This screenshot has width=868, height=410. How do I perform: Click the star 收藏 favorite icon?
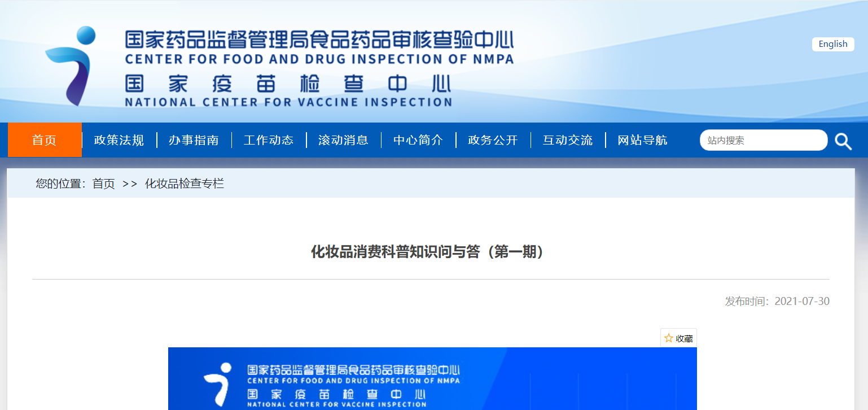click(669, 338)
